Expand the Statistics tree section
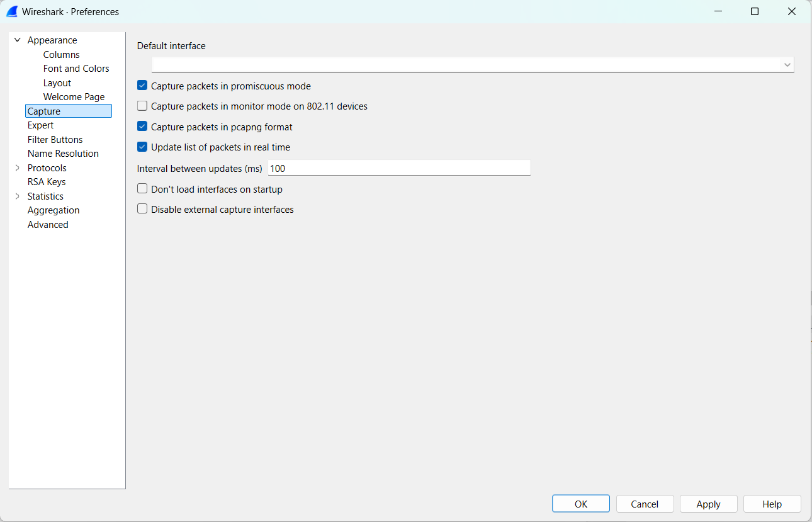 [x=18, y=196]
